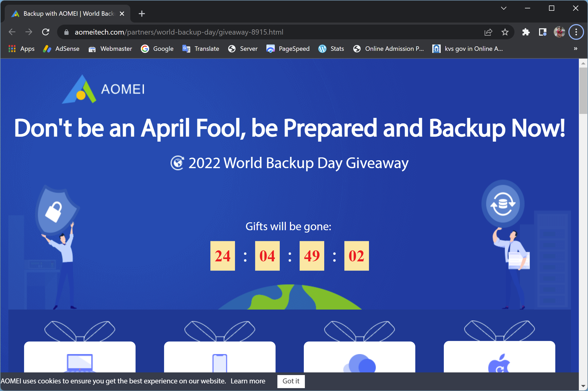Open Apps bookmark shortcut
Image resolution: width=588 pixels, height=391 pixels.
(21, 49)
